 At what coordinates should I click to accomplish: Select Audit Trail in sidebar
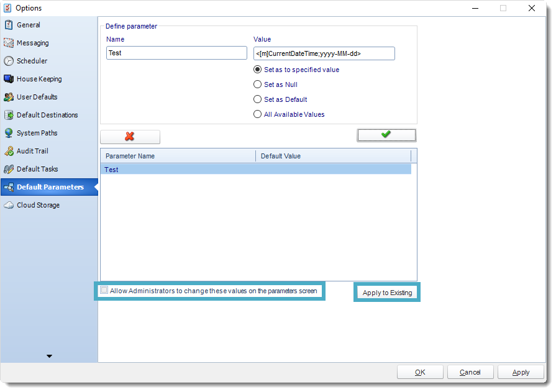coord(49,151)
